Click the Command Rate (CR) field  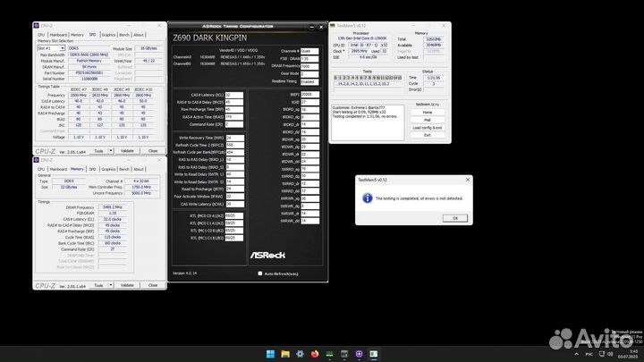(x=234, y=124)
